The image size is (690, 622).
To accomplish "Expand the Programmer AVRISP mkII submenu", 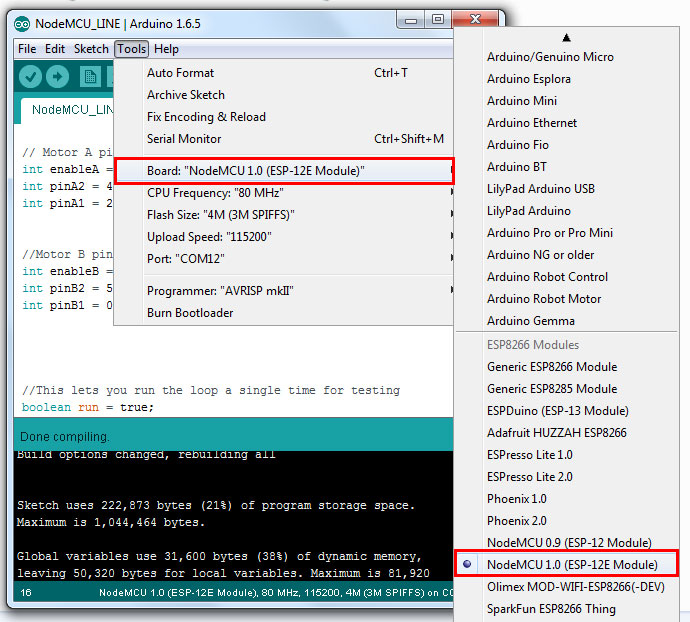I will (x=284, y=291).
